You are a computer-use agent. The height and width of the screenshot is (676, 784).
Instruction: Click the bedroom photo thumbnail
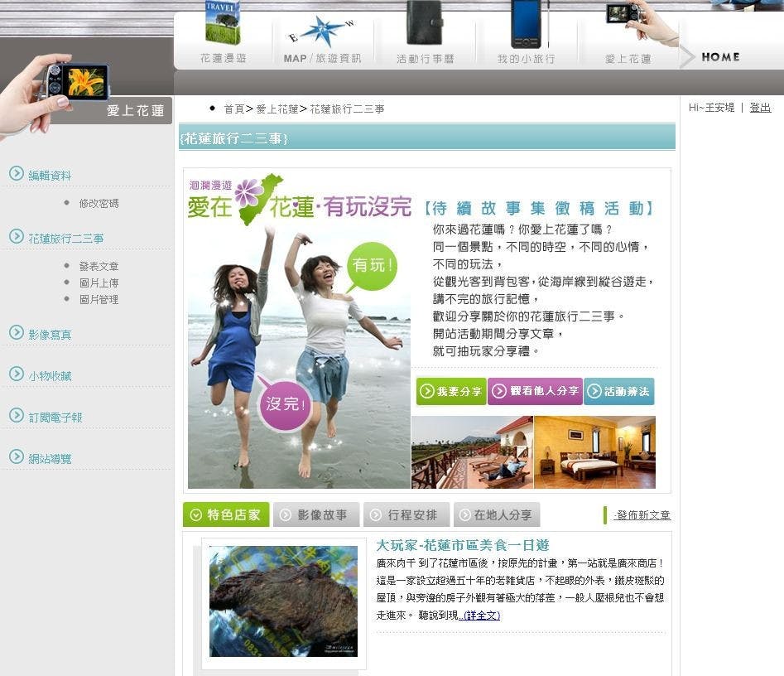(601, 452)
